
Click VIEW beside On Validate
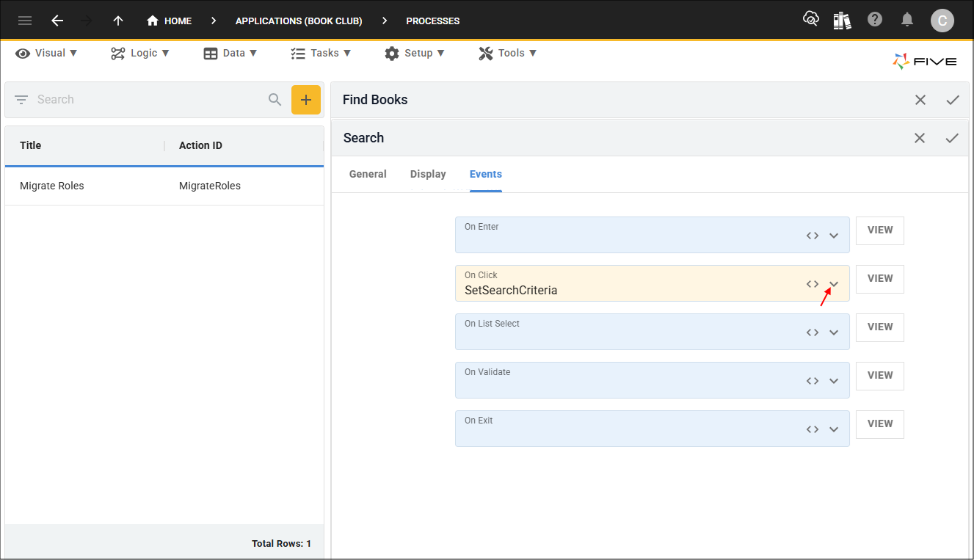coord(880,376)
